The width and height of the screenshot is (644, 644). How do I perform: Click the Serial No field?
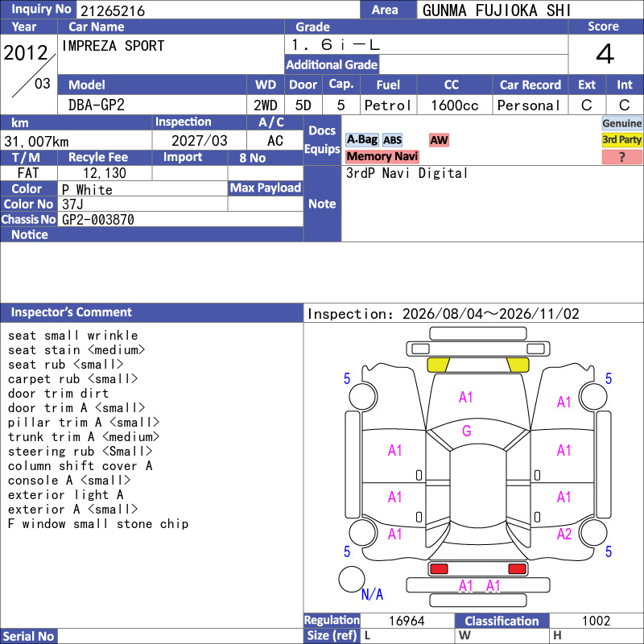point(180,636)
